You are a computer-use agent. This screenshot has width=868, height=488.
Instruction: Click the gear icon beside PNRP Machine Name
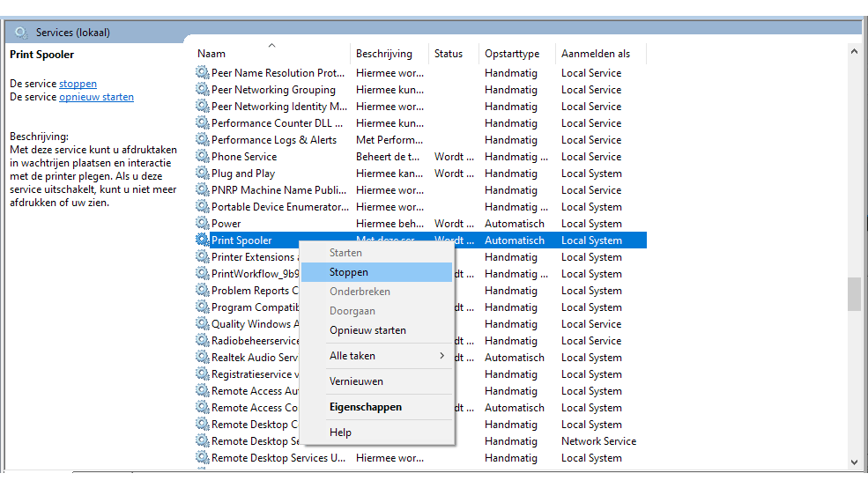pyautogui.click(x=202, y=189)
